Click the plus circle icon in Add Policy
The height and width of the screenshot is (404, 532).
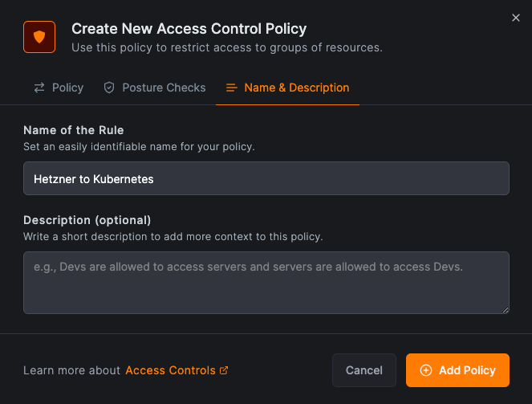click(426, 370)
